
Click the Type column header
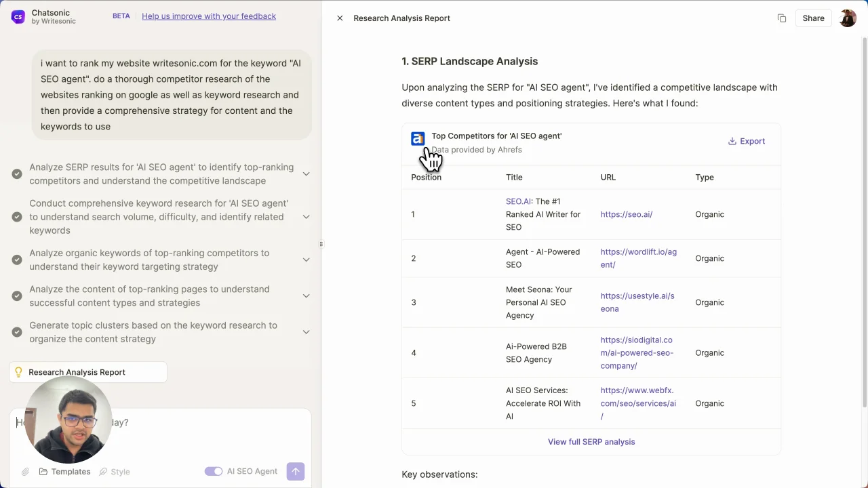coord(705,178)
